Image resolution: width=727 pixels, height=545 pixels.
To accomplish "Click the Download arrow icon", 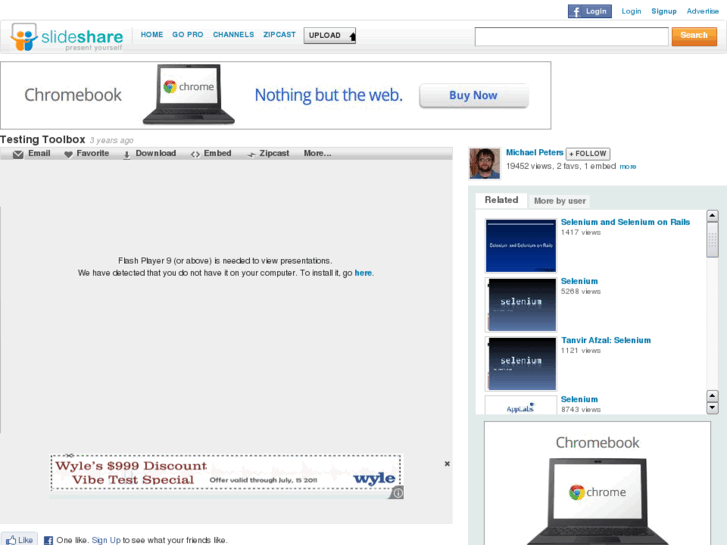I will click(x=127, y=155).
